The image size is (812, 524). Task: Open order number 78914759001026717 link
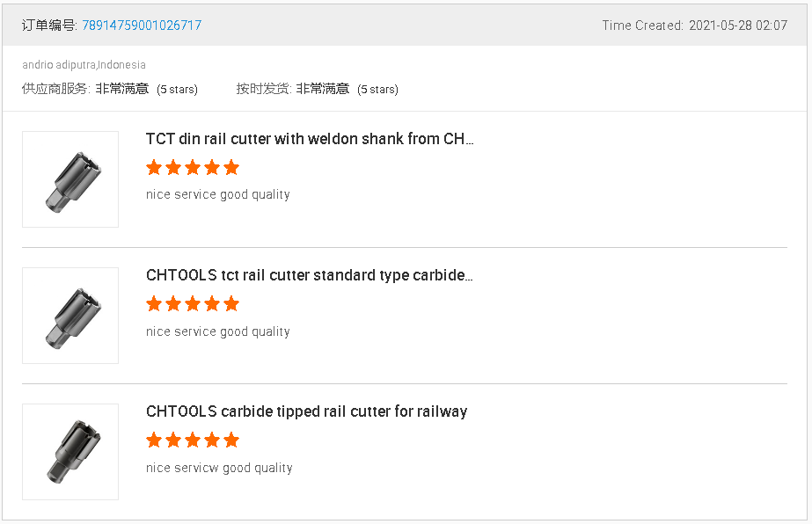point(142,25)
